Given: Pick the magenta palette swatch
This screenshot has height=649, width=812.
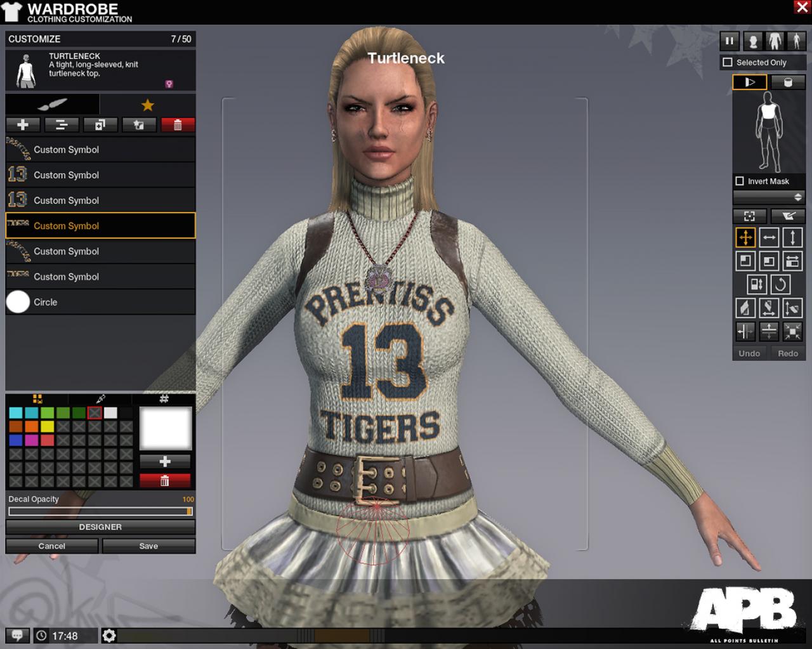Looking at the screenshot, I should tap(31, 440).
